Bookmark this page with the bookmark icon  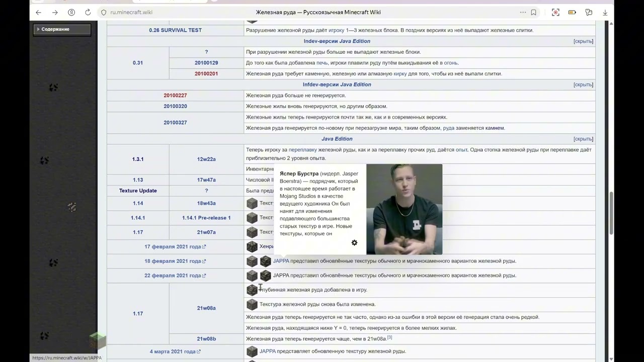pos(533,13)
